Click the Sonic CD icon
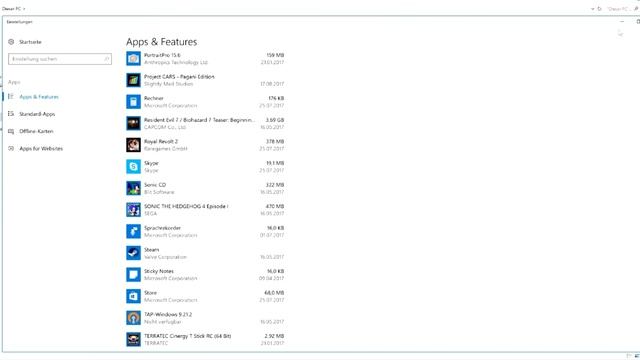This screenshot has height=360, width=640. pyautogui.click(x=133, y=188)
